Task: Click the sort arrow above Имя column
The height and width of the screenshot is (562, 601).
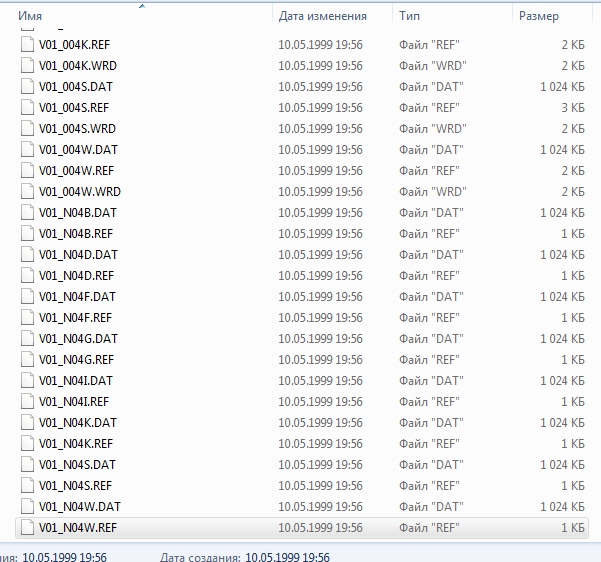Action: point(141,6)
